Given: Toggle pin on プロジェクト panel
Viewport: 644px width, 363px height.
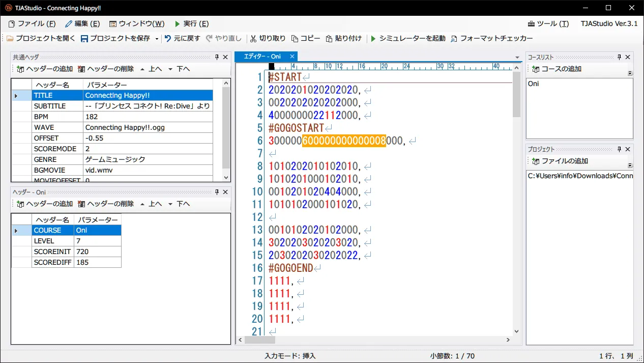Looking at the screenshot, I should pos(619,149).
